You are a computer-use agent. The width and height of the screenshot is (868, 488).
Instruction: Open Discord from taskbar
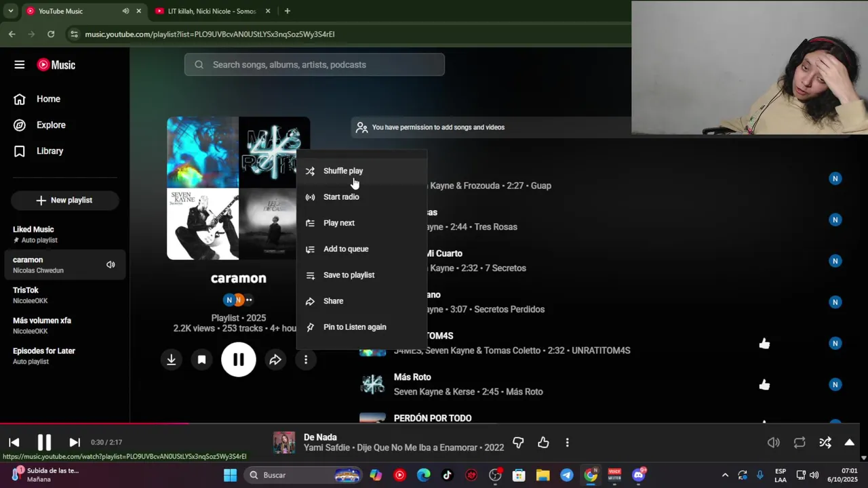click(x=639, y=475)
